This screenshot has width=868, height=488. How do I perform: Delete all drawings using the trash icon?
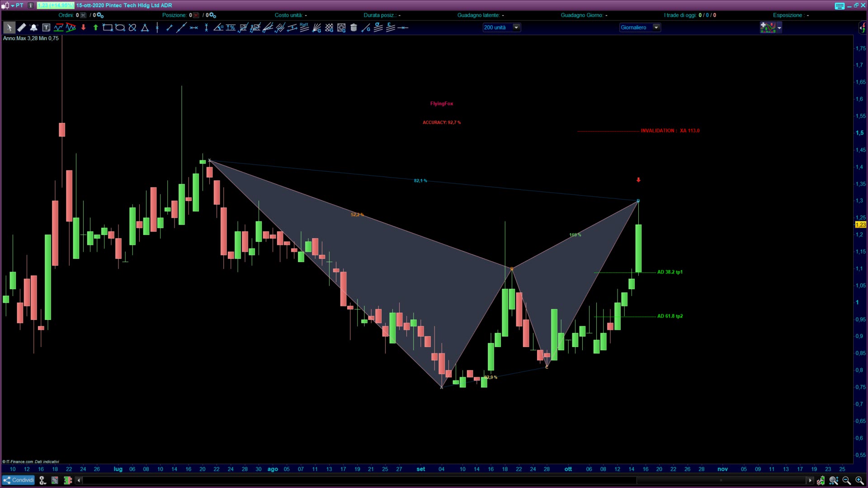click(353, 28)
